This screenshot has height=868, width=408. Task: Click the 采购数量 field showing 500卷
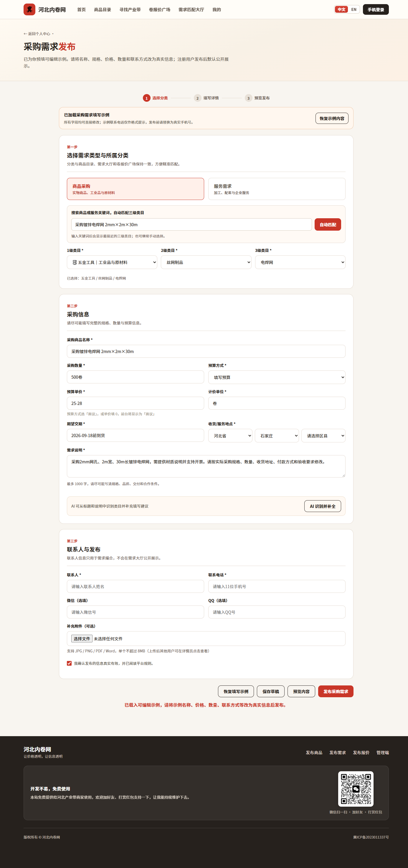point(135,377)
